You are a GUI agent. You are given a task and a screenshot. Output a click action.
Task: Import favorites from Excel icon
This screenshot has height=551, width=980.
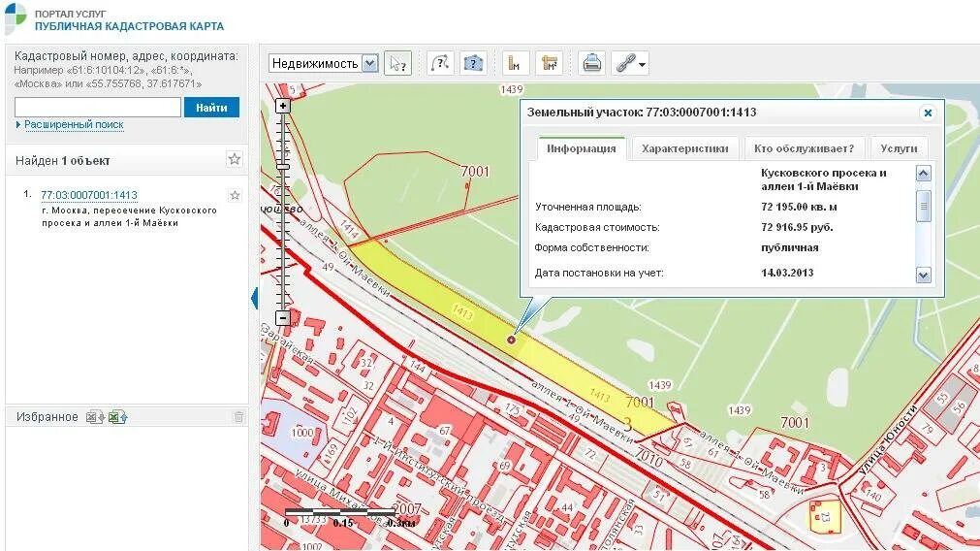click(95, 417)
